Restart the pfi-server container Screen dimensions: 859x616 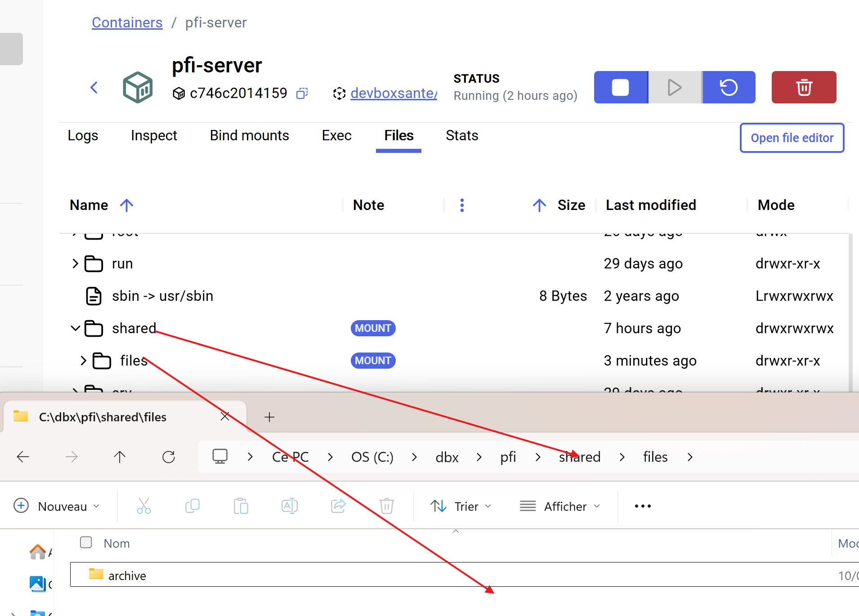point(729,87)
